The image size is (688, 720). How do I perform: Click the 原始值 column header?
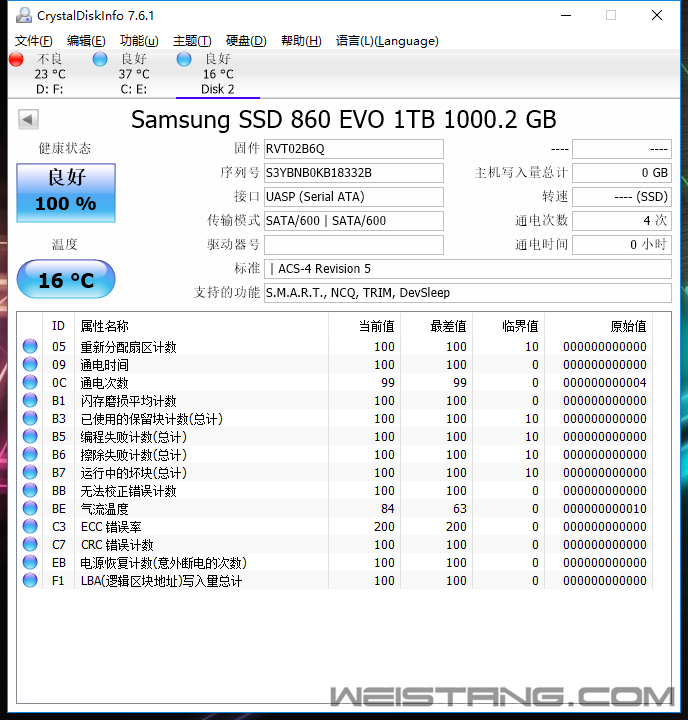click(x=598, y=326)
